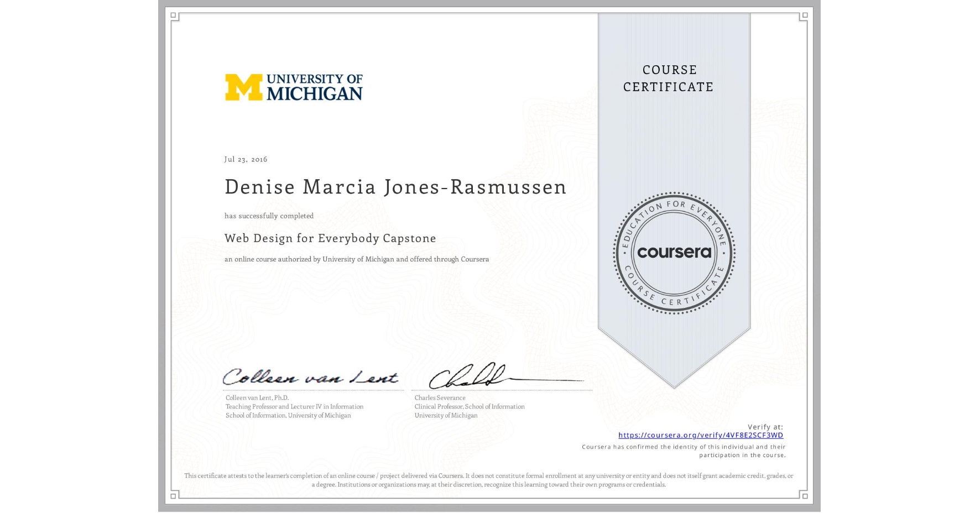Open the Coursera verification link
Screen dimensions: 980x513
coord(701,436)
